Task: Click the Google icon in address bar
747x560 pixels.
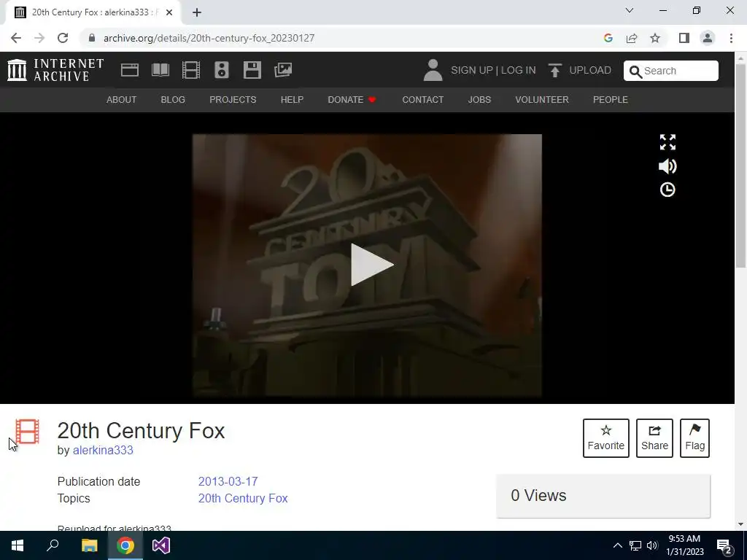Action: (608, 38)
